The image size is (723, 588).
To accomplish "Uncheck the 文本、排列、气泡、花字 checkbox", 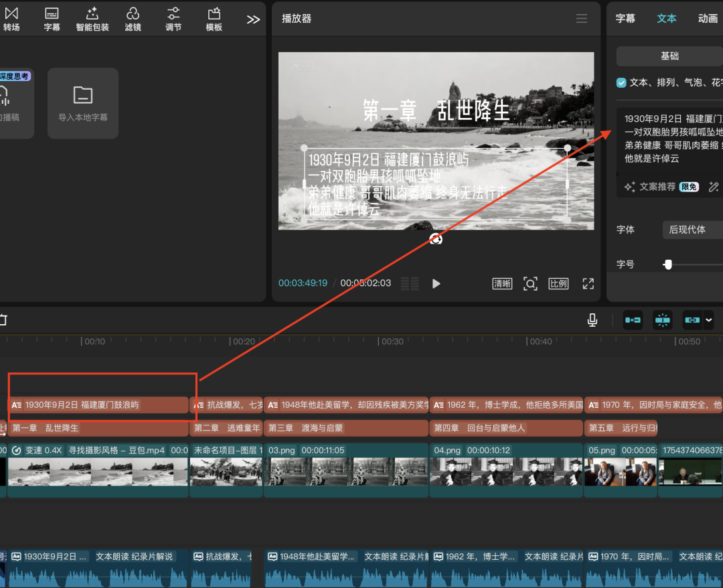I will tap(621, 82).
